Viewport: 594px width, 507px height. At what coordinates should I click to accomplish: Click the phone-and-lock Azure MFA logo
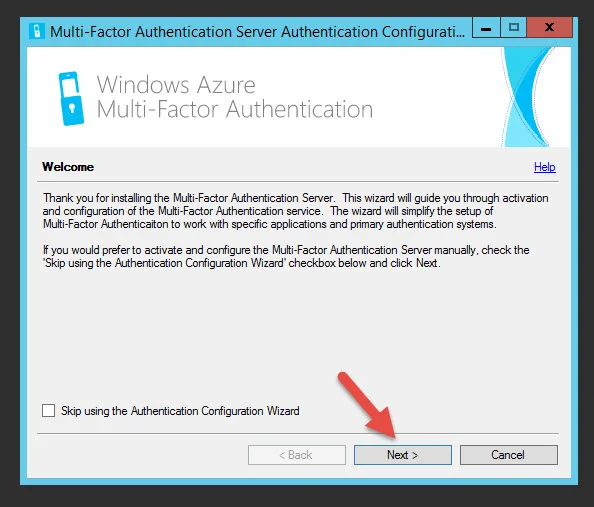71,99
